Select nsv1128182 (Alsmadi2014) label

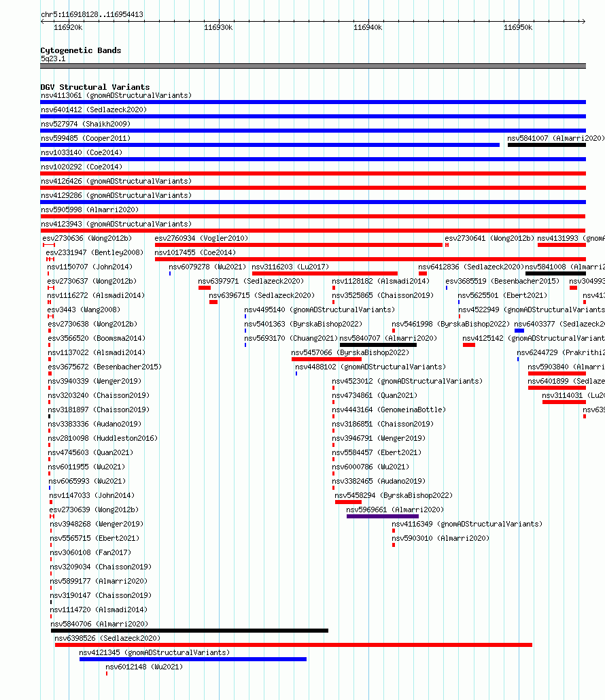(381, 281)
